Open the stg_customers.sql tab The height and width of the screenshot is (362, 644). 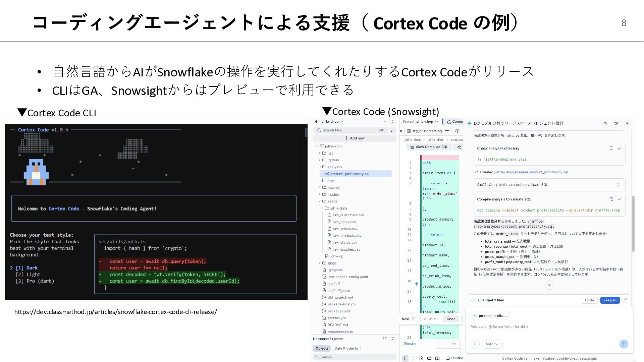(x=427, y=131)
